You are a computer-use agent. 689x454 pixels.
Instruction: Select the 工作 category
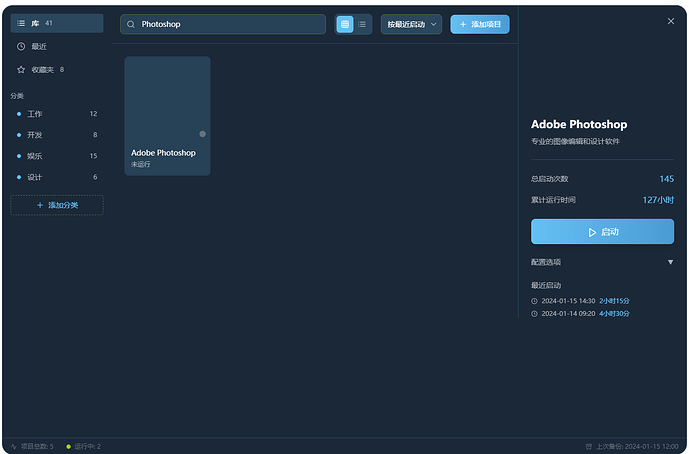[x=57, y=114]
